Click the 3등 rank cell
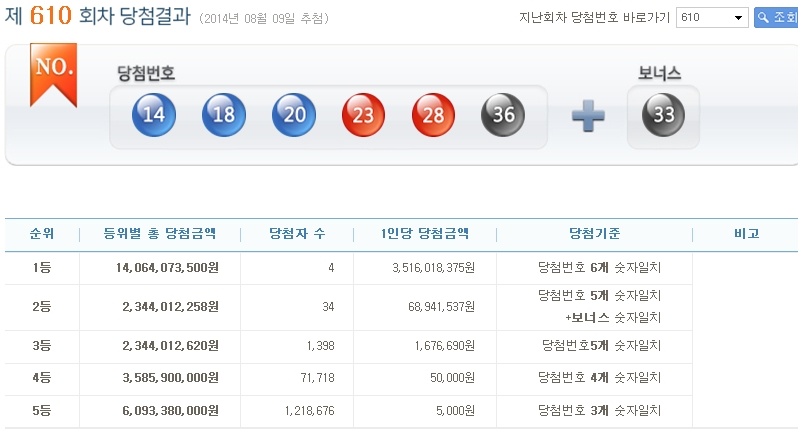Viewport: 798px width, 436px height. 42,346
